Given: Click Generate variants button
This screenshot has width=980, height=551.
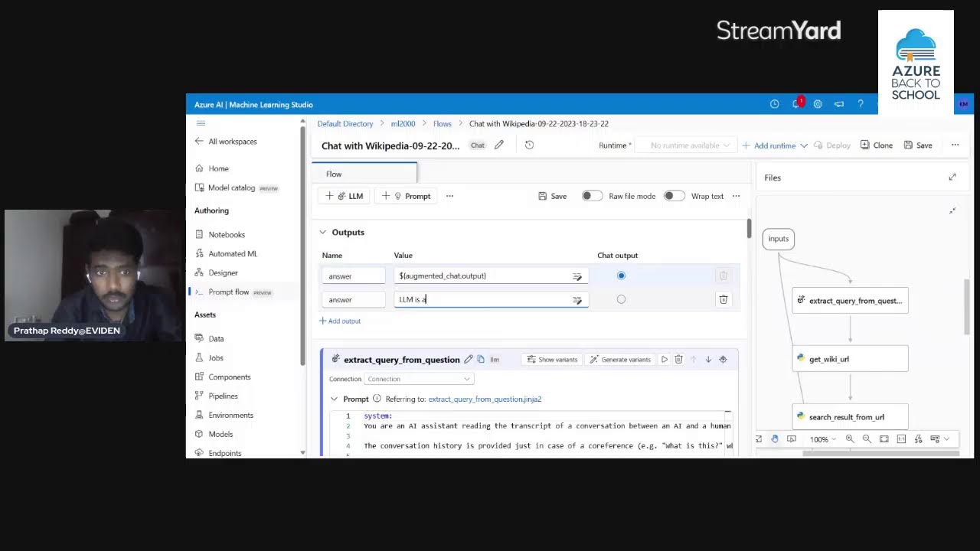Looking at the screenshot, I should (x=621, y=359).
